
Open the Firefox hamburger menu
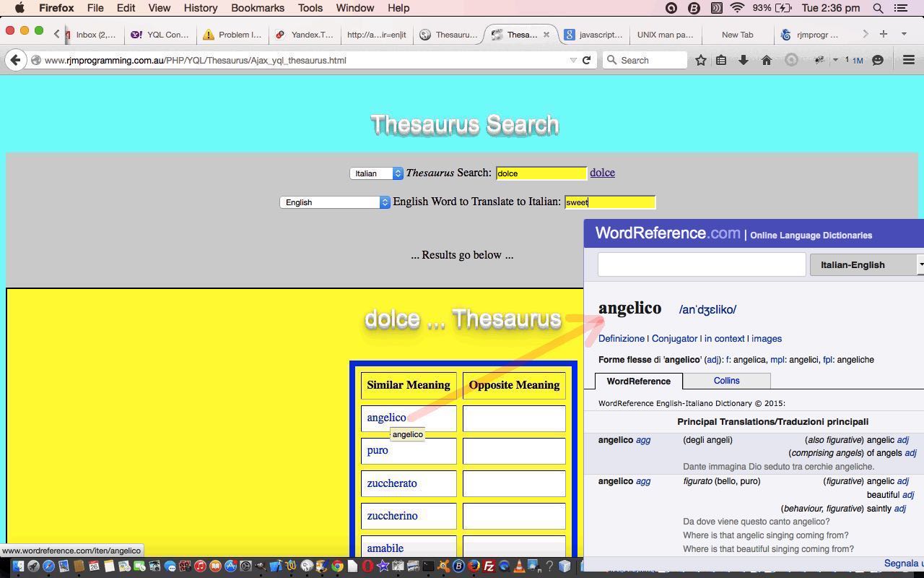[x=909, y=60]
